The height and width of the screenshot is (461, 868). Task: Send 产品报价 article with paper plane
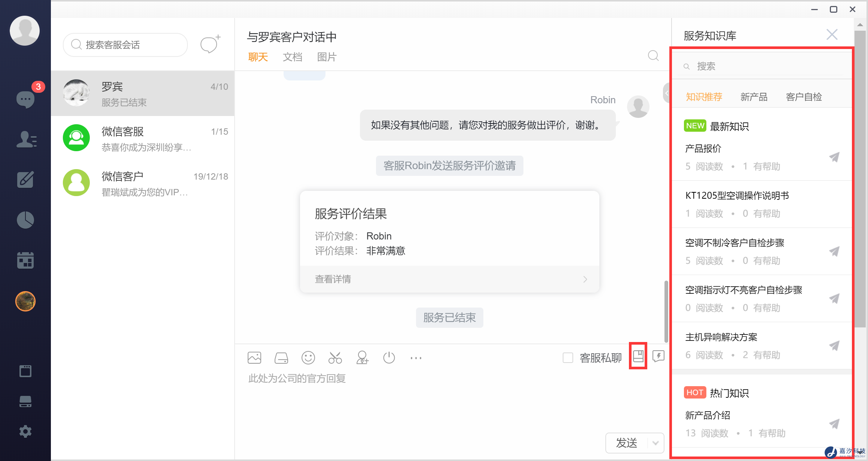[x=834, y=157]
